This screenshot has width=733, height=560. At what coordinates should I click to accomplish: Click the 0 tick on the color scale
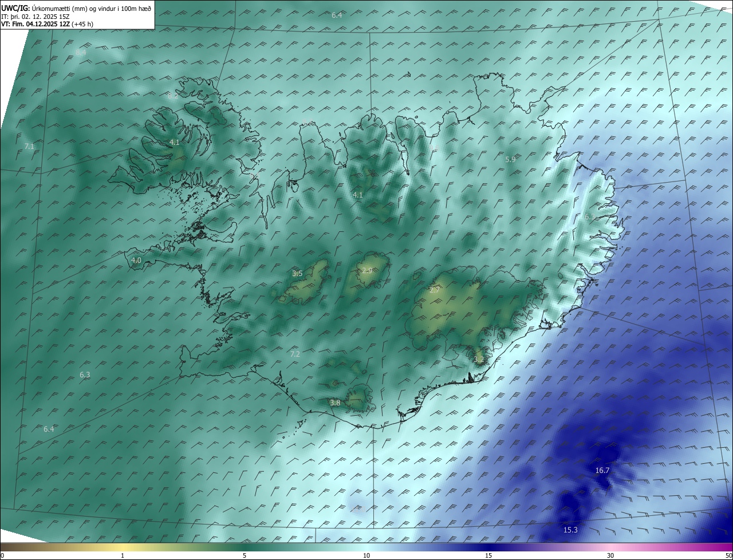(2, 555)
